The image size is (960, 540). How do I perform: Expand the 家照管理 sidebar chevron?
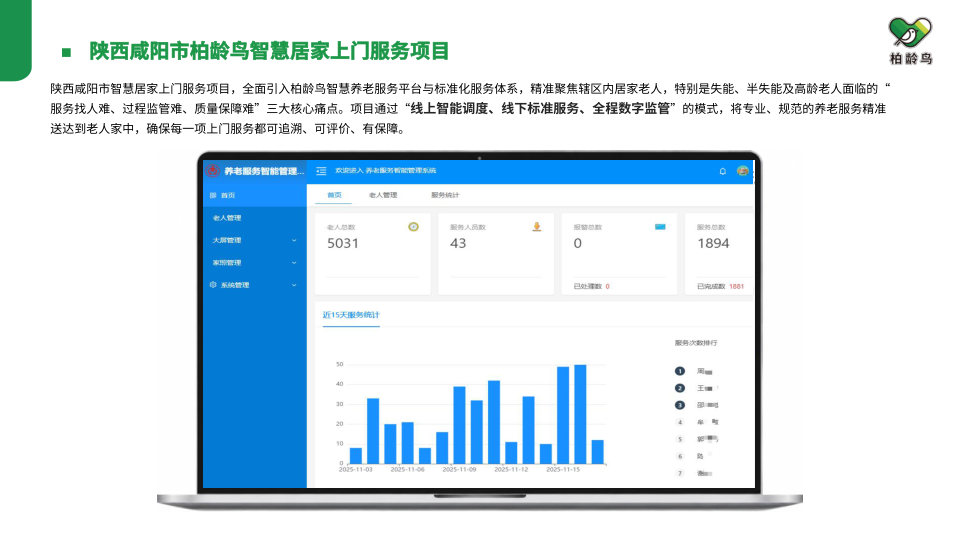click(x=294, y=263)
